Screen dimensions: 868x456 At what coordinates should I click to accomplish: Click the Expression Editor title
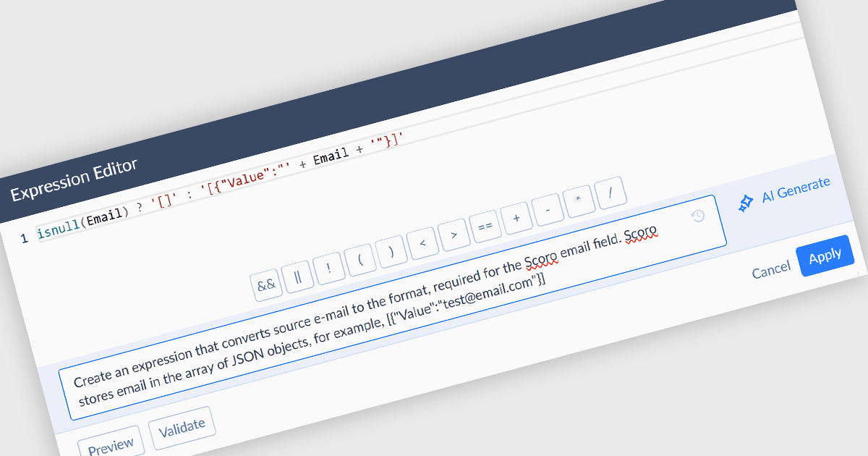(x=74, y=181)
